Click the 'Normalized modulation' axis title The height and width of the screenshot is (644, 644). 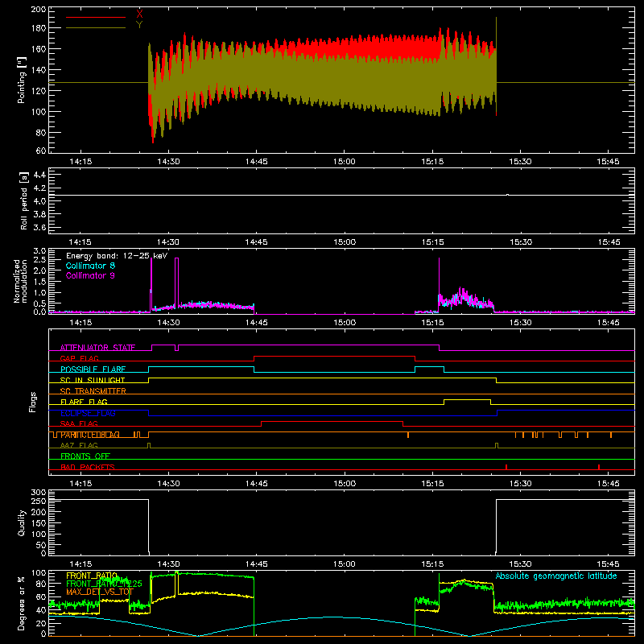(x=20, y=281)
